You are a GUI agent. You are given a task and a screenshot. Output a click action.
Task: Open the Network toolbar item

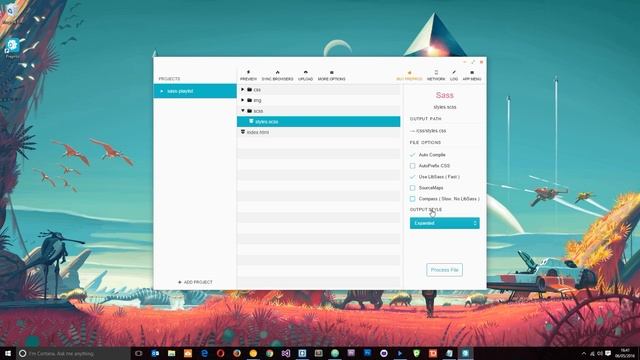pyautogui.click(x=436, y=76)
